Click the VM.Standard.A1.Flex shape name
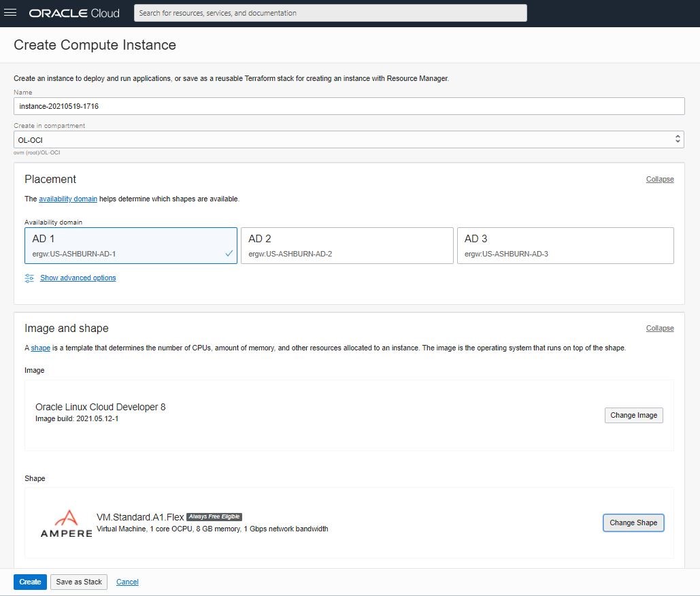The height and width of the screenshot is (596, 700). point(140,517)
